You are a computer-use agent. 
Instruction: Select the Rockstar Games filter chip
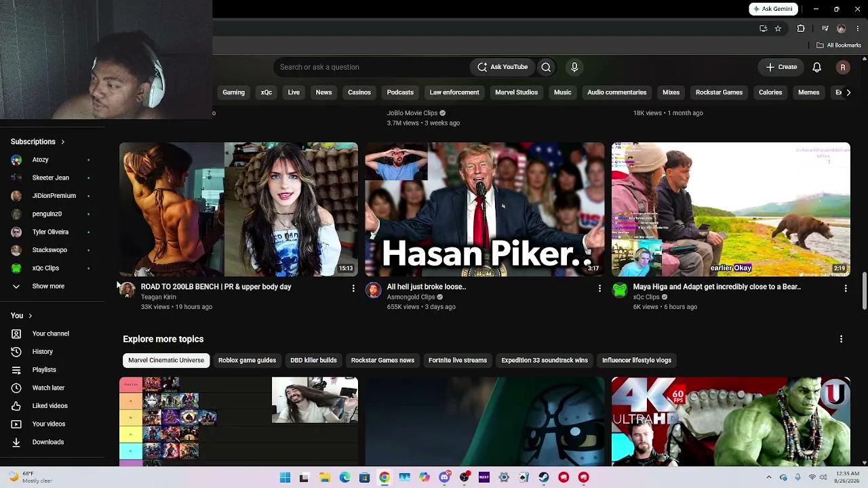719,92
